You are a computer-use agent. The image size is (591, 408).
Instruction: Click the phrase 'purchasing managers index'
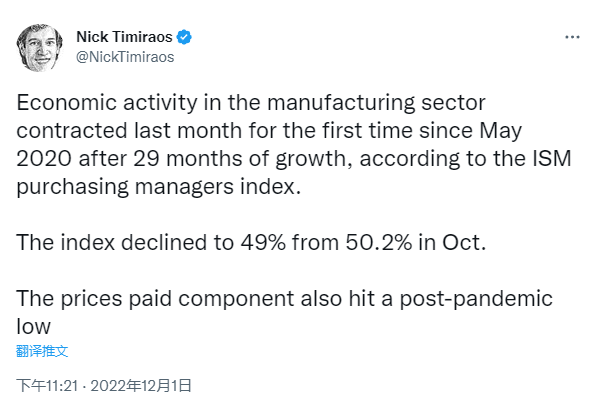click(156, 187)
